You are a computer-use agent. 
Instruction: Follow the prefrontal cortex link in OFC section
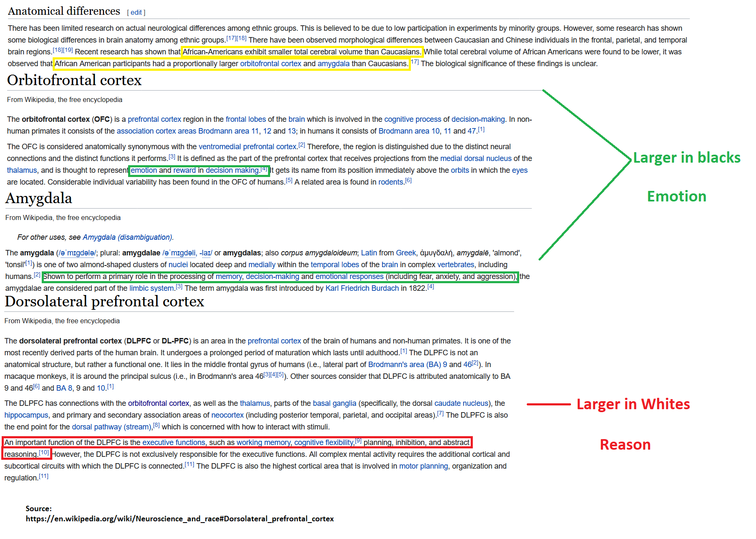(x=154, y=119)
